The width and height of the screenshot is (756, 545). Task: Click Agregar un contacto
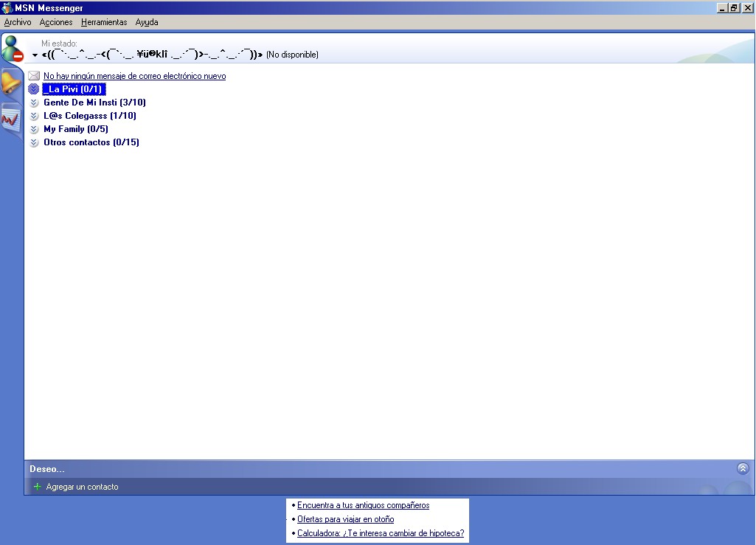pyautogui.click(x=82, y=487)
